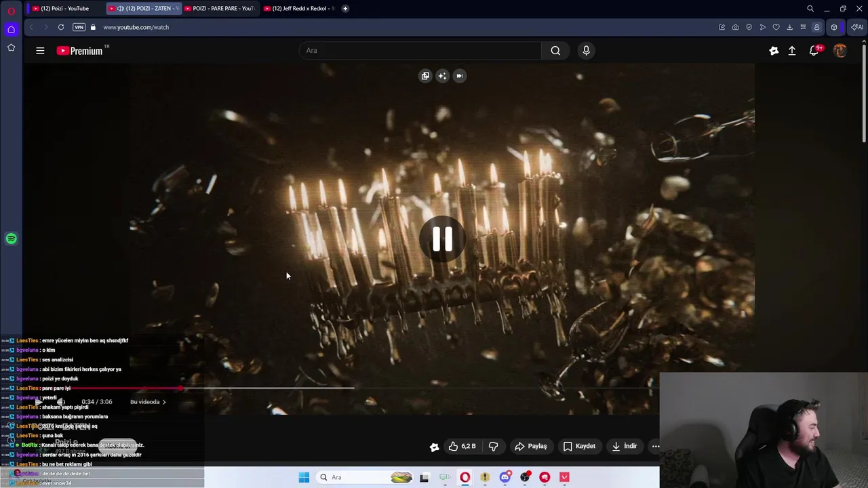Open Spotify in the Opera sidebar
Screen dimensions: 868x488
coord(11,239)
